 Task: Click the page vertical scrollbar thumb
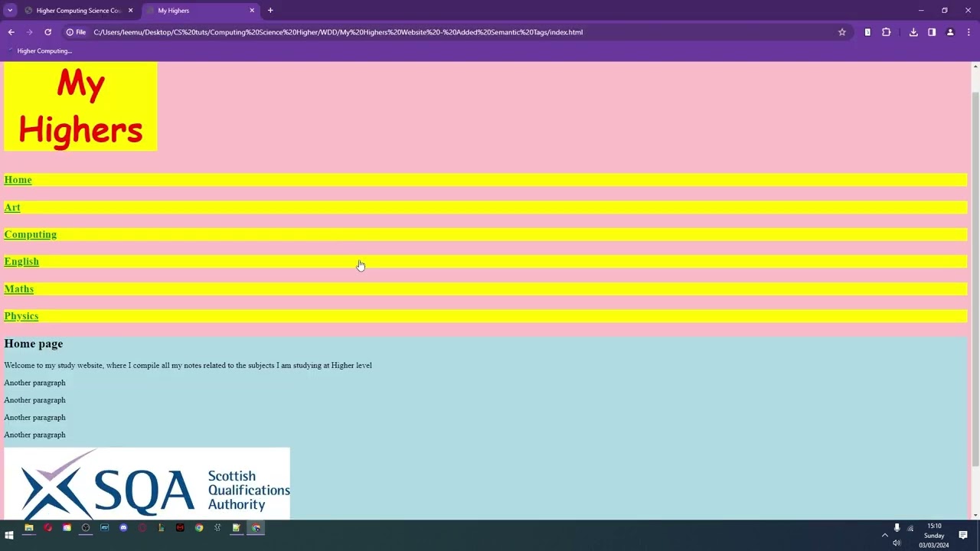975,279
